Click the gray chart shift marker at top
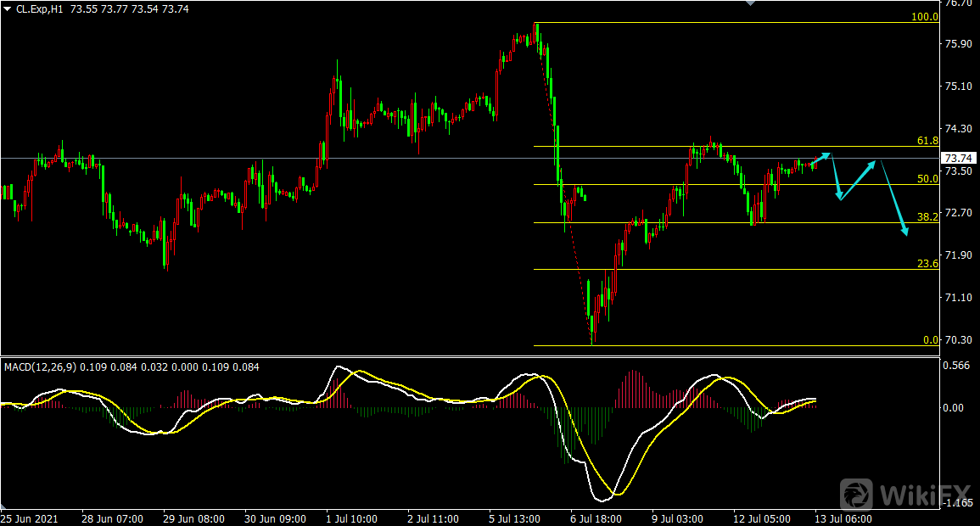The image size is (980, 526). pyautogui.click(x=748, y=3)
